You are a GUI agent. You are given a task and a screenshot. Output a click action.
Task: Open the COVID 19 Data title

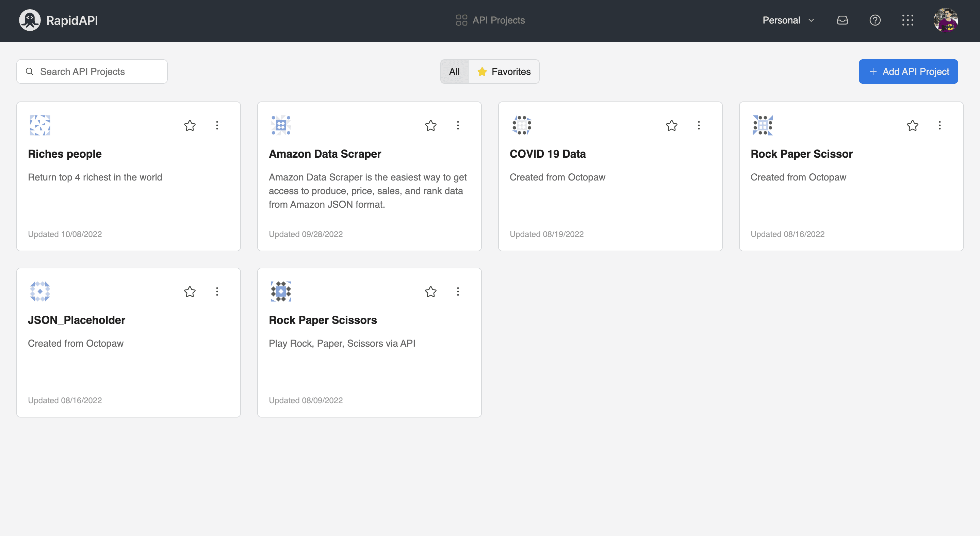click(x=548, y=154)
